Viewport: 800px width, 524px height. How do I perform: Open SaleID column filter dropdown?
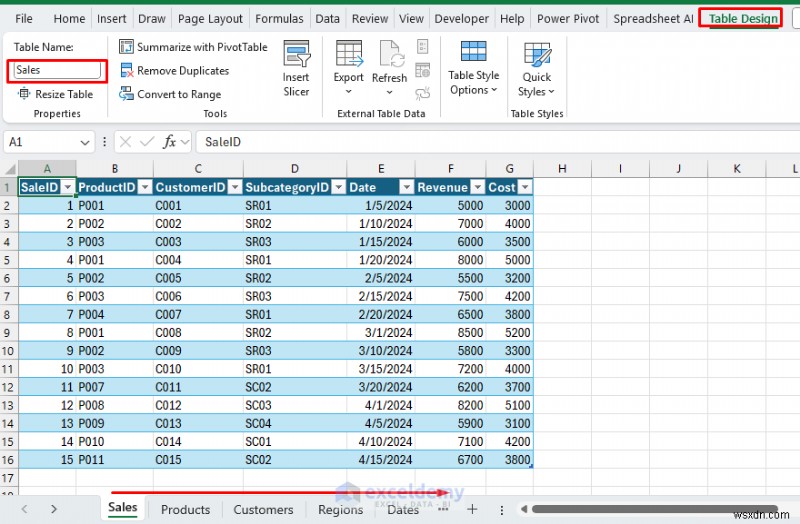point(68,187)
